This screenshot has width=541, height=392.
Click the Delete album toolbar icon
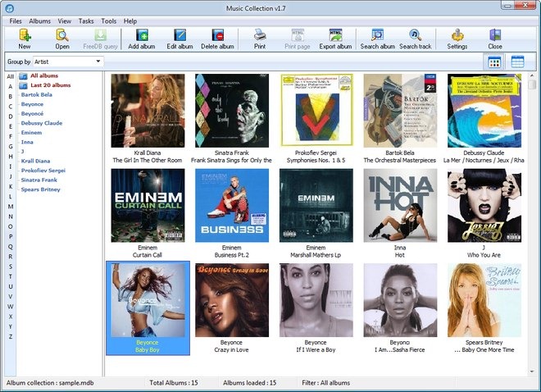pos(218,39)
